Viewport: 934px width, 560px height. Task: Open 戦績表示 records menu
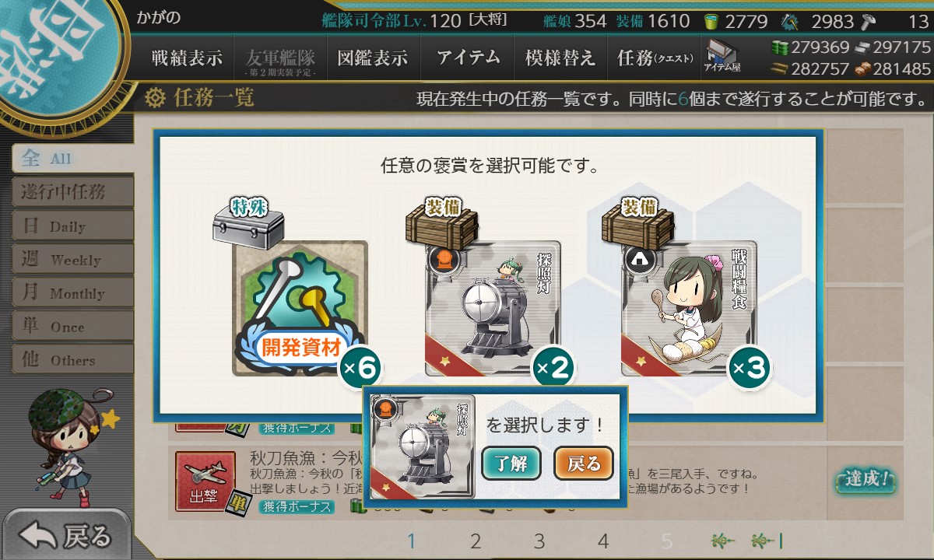(187, 58)
